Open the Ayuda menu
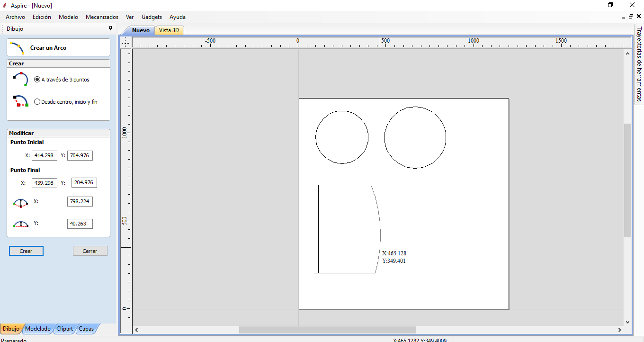Image resolution: width=644 pixels, height=342 pixels. [178, 17]
